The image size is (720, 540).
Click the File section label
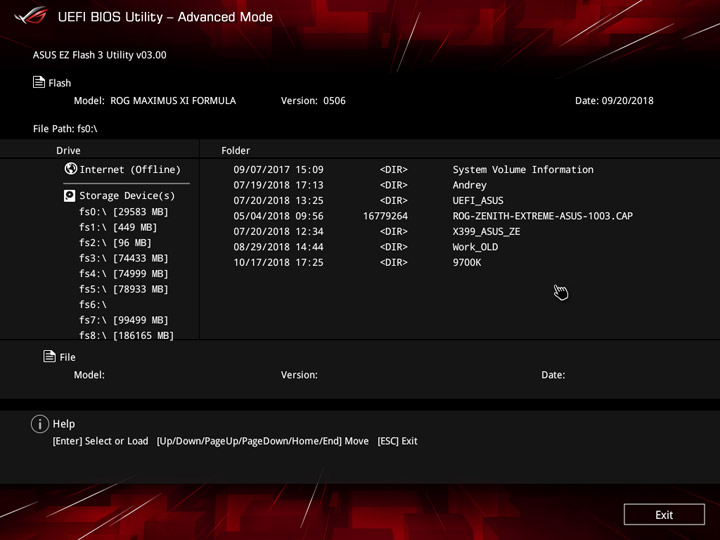(x=68, y=357)
